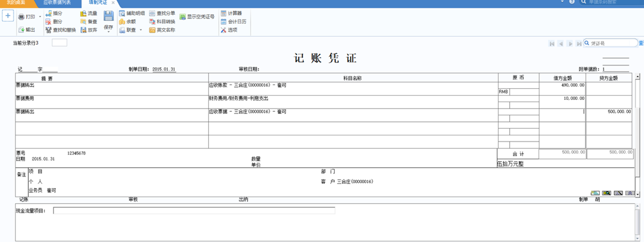Viewport: 644px width, 242px height.
Task: Click 科目转换 account conversion tool
Action: tap(162, 22)
